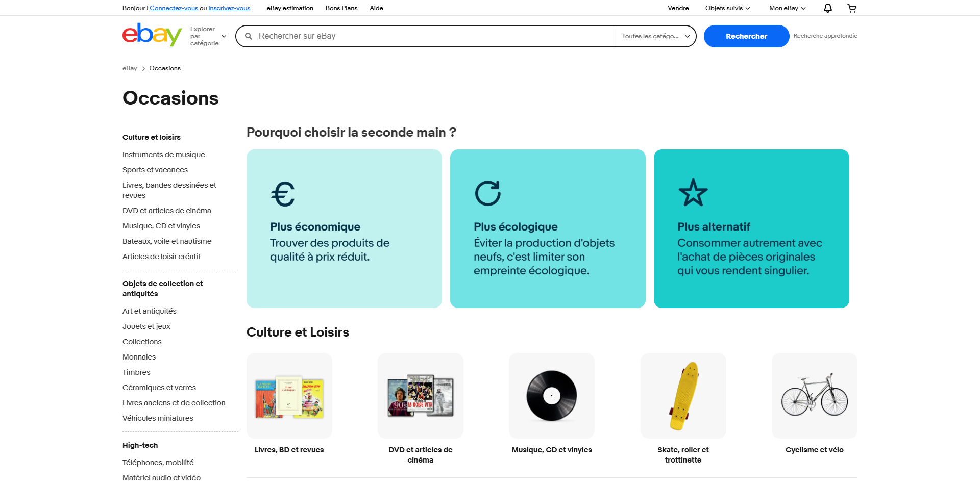The height and width of the screenshot is (486, 980).
Task: Click Connectez-vous link
Action: point(174,8)
